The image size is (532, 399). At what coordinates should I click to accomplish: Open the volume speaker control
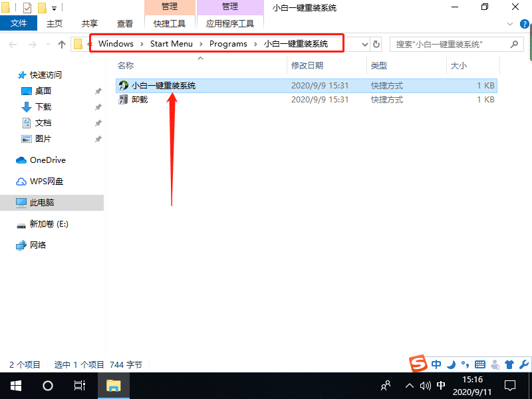(x=425, y=386)
